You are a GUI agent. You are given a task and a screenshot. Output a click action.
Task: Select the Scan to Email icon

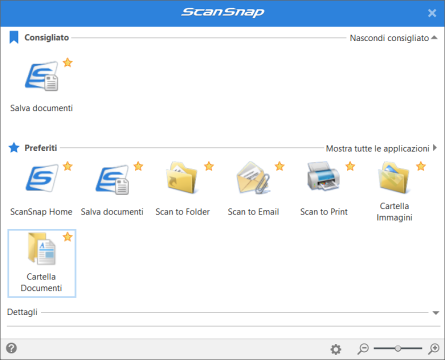(x=253, y=178)
